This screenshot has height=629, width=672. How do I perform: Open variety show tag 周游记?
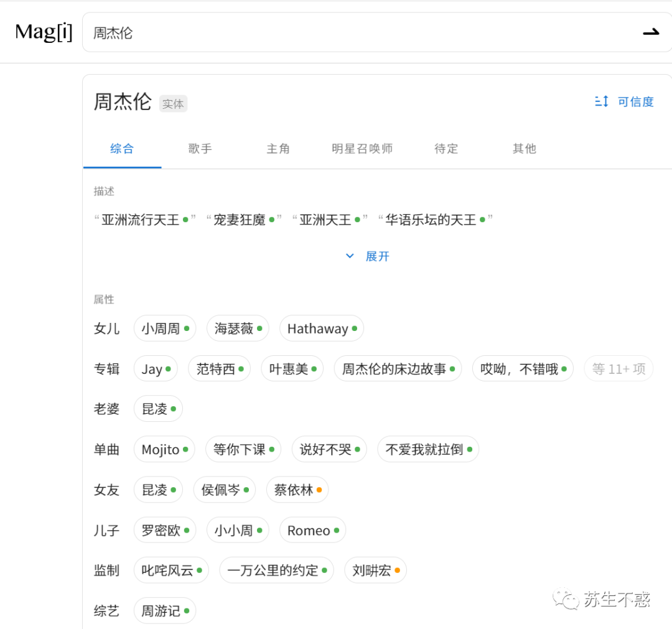165,610
